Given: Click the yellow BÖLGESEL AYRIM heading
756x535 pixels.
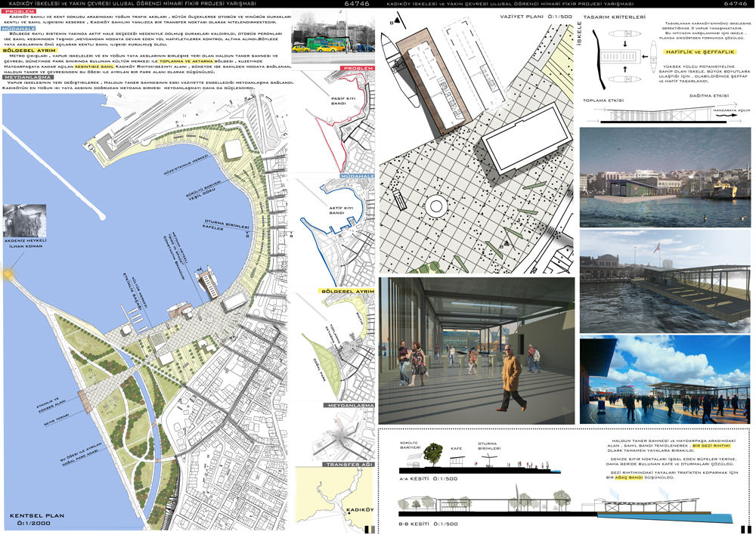Looking at the screenshot, I should click(26, 50).
